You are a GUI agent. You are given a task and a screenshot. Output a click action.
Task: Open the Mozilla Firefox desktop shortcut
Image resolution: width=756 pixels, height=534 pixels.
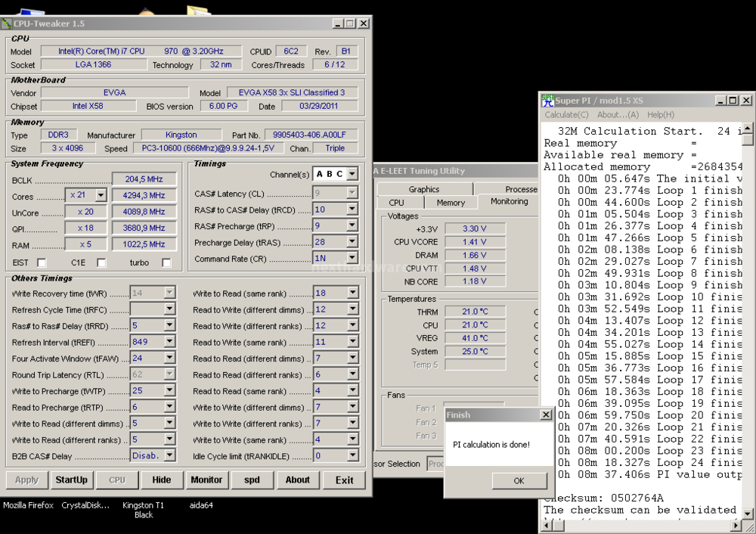(x=29, y=505)
